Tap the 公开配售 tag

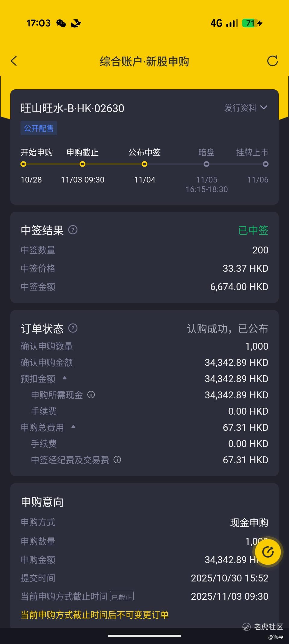point(39,128)
